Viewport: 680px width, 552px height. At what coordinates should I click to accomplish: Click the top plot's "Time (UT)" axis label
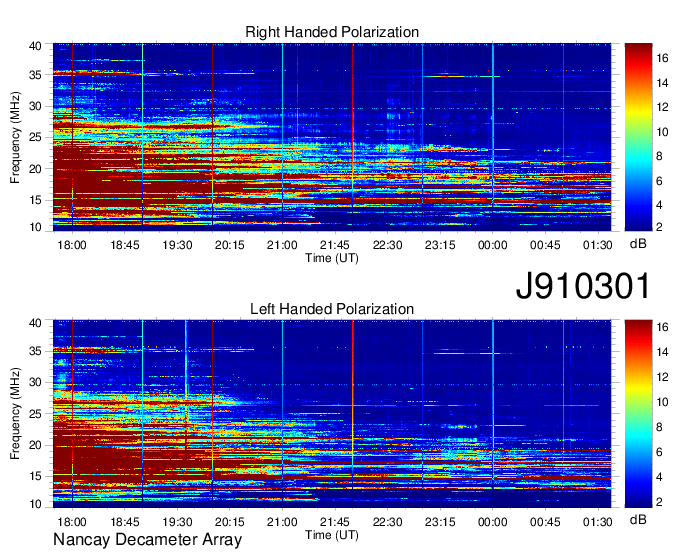[332, 258]
